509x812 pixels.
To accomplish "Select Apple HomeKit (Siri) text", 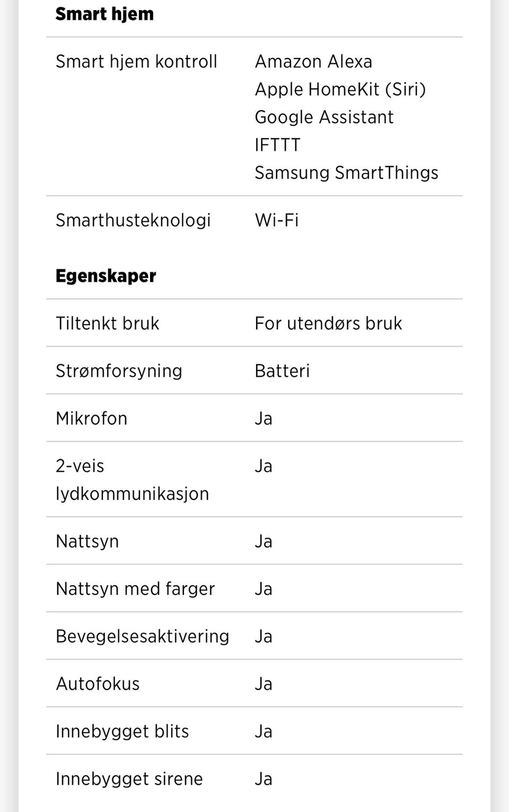I will (x=340, y=89).
